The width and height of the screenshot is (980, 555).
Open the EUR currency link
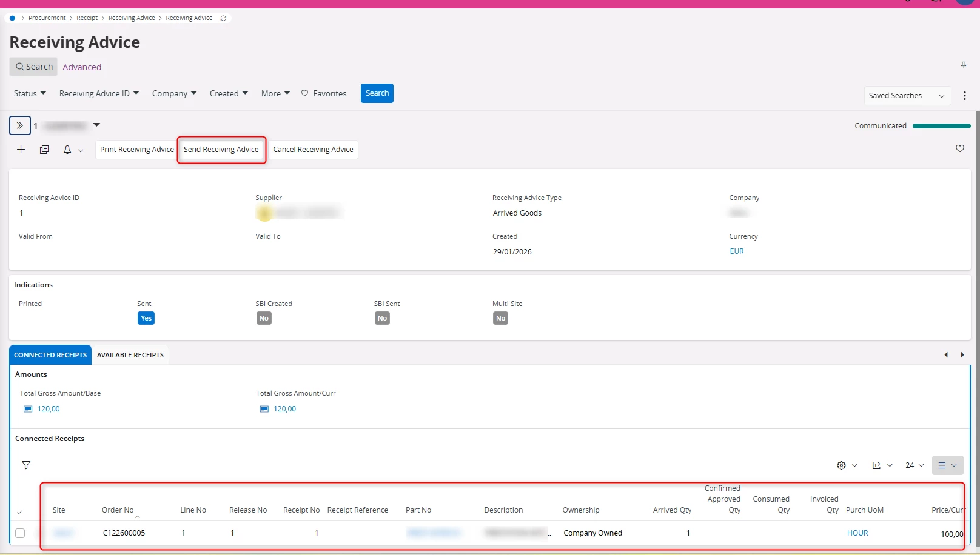(737, 251)
